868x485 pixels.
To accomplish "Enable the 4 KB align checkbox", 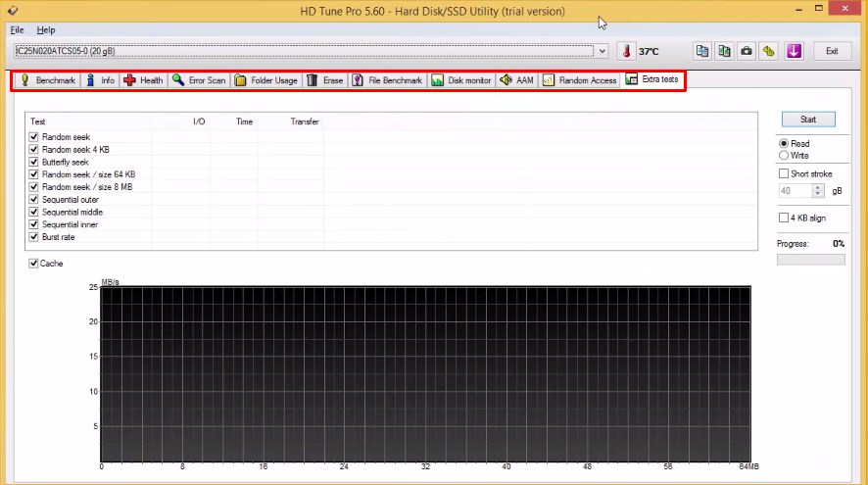I will pos(784,218).
